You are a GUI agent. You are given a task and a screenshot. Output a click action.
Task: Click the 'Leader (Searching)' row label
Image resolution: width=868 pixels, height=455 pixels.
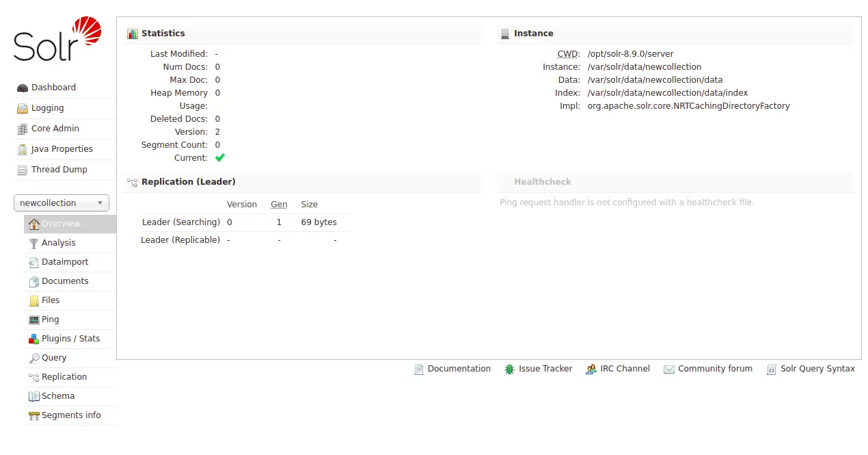point(181,222)
